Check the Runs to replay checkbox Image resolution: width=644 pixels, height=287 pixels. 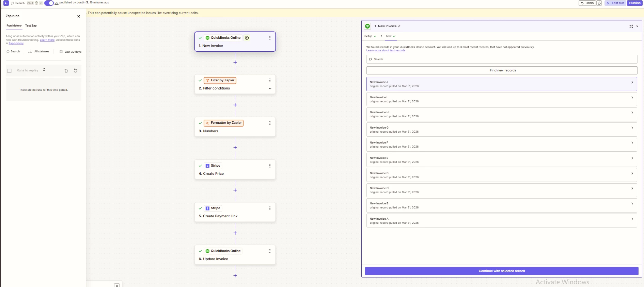point(10,71)
